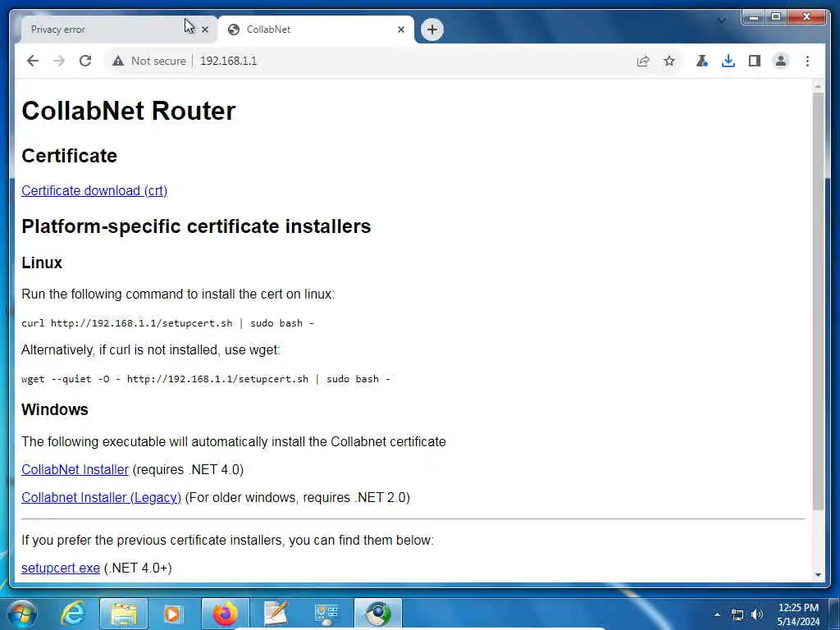Show hidden system tray icons
This screenshot has width=840, height=630.
point(717,614)
